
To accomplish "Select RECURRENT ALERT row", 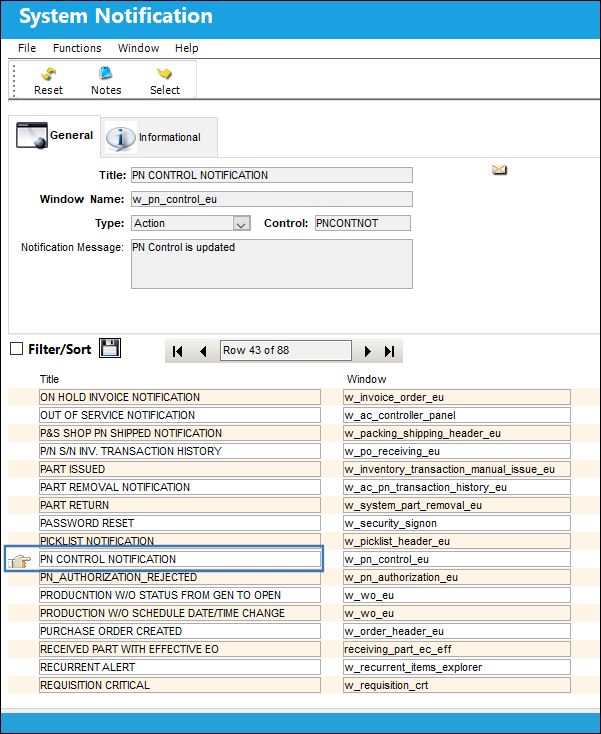I will pos(180,668).
